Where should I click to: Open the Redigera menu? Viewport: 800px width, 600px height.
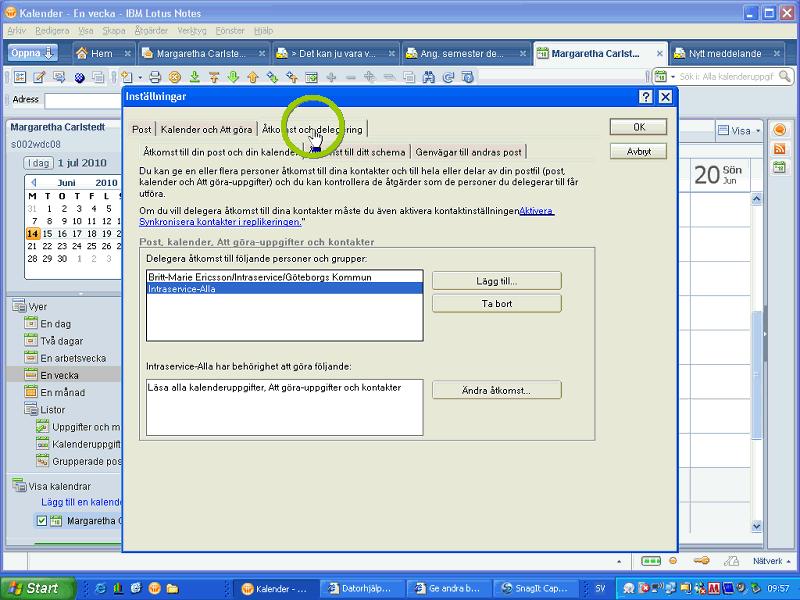pyautogui.click(x=52, y=31)
